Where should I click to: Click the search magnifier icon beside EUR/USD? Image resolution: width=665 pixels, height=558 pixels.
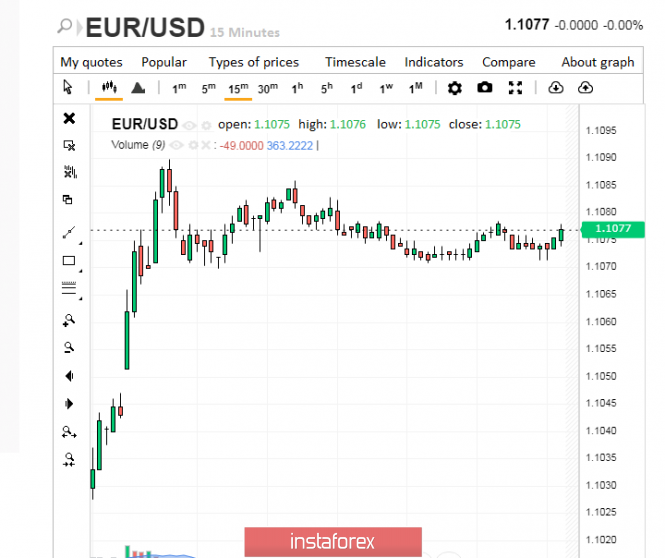coord(64,26)
